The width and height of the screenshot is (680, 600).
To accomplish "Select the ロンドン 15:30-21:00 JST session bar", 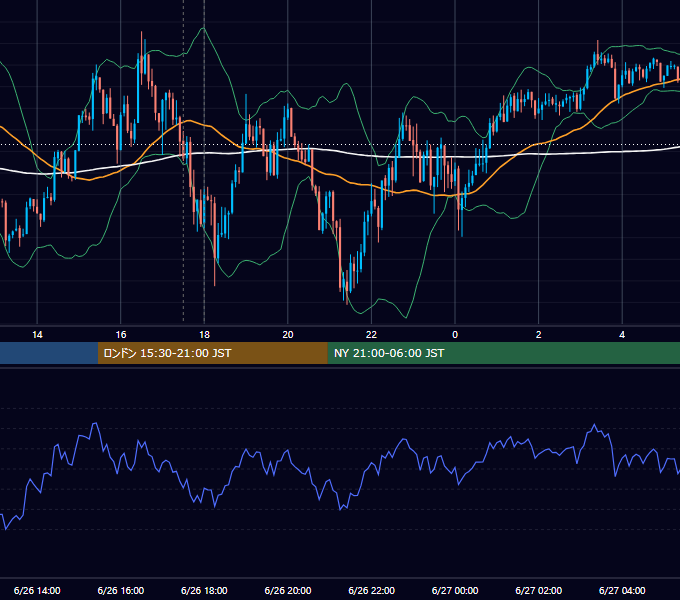I will 212,353.
